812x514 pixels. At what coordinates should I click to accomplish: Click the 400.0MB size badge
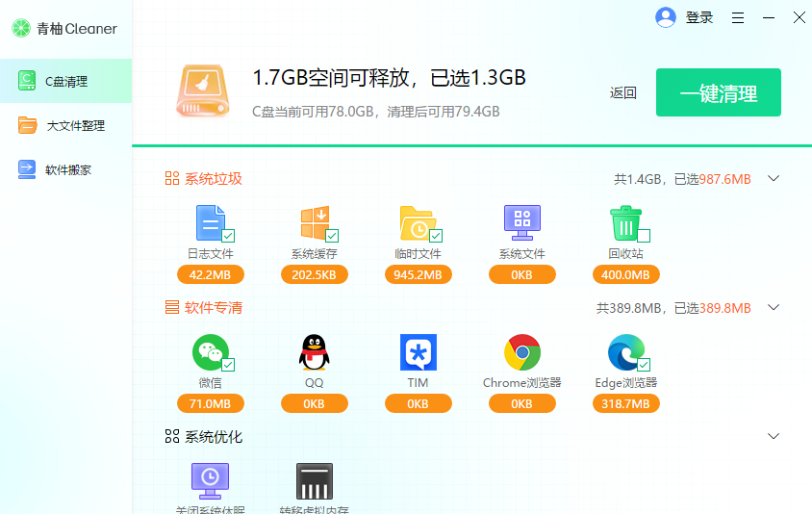click(626, 274)
